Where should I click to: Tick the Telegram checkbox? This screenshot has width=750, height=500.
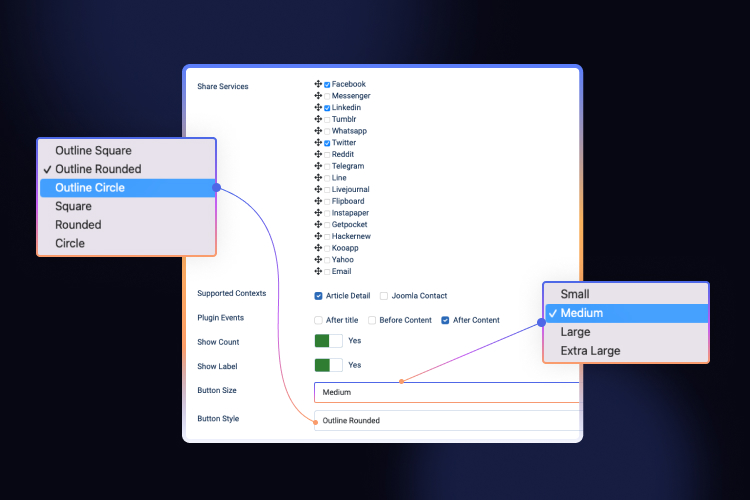point(327,167)
